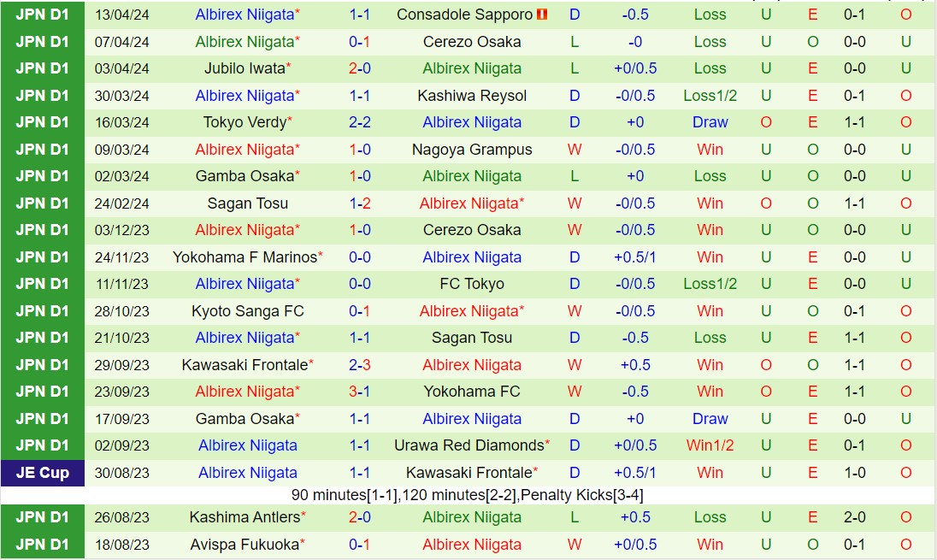Image resolution: width=937 pixels, height=560 pixels.
Task: Select the JE Cup competition badge
Action: tap(42, 473)
